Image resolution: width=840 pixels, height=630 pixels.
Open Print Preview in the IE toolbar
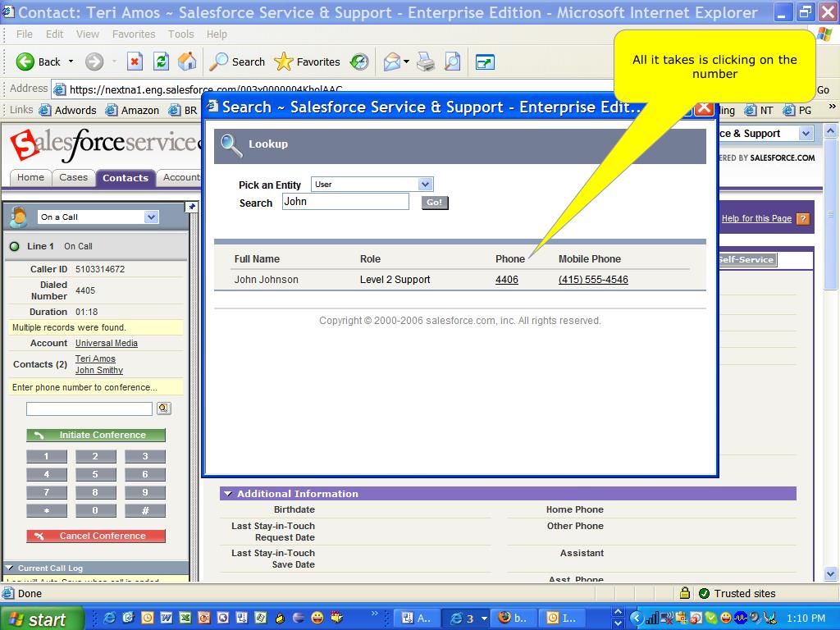click(453, 62)
